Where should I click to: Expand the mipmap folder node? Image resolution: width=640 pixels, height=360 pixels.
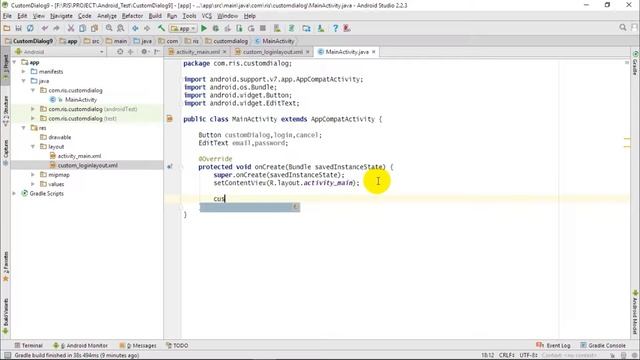(33, 175)
